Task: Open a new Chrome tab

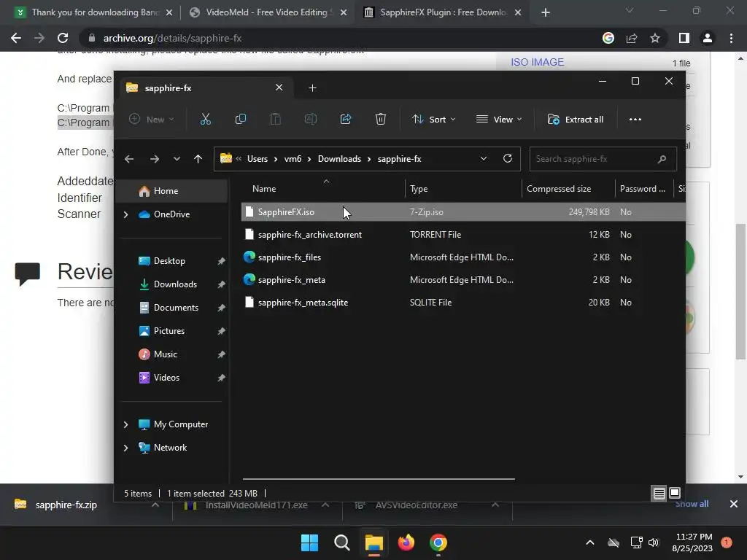Action: 546,13
